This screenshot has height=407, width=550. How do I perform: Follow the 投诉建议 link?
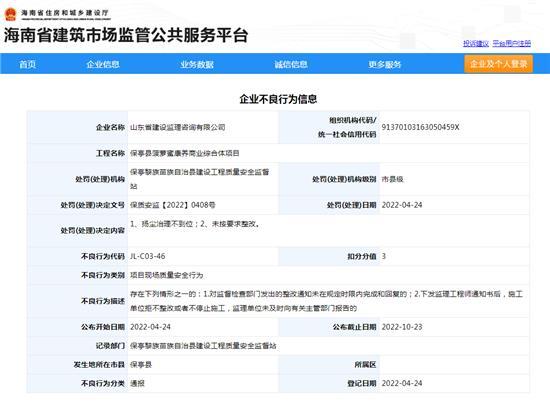476,44
